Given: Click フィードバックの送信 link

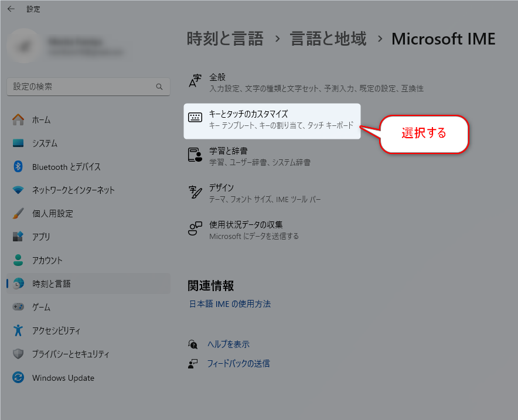Looking at the screenshot, I should (238, 364).
